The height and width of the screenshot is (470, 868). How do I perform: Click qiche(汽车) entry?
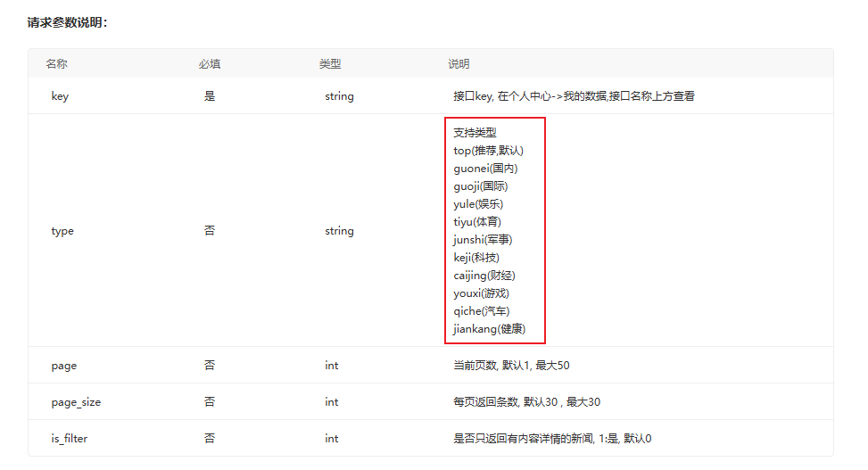click(482, 311)
